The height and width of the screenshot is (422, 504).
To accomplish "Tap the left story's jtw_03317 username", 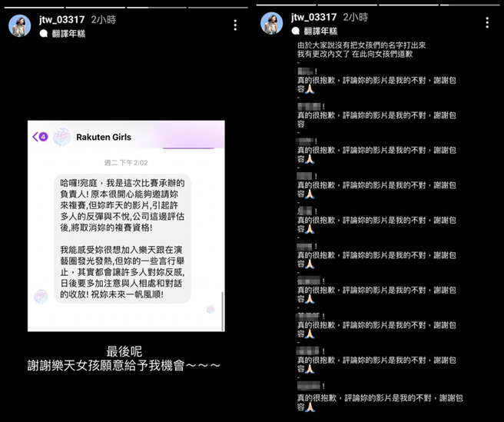I will point(61,20).
